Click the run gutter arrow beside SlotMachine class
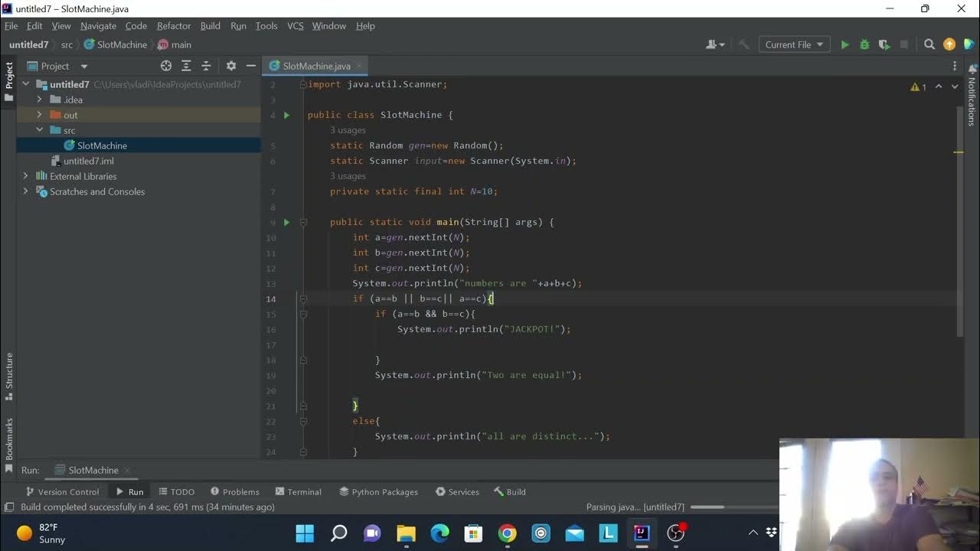This screenshot has width=980, height=551. tap(286, 115)
